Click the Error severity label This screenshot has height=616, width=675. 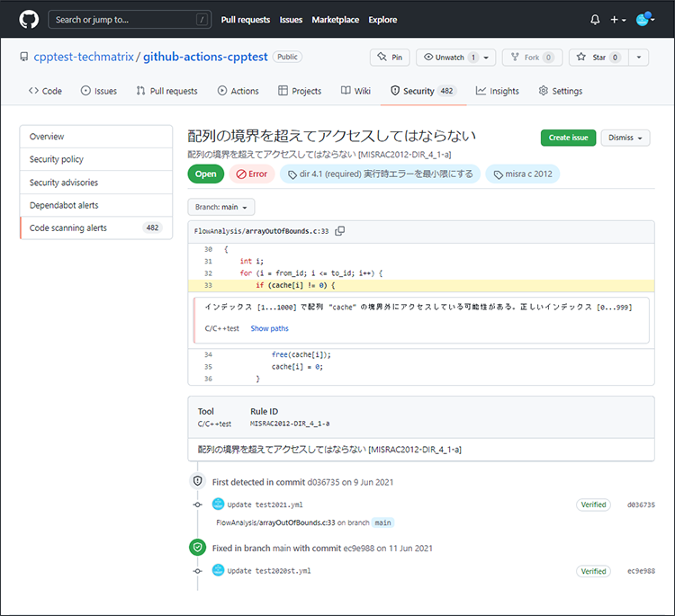tap(252, 174)
